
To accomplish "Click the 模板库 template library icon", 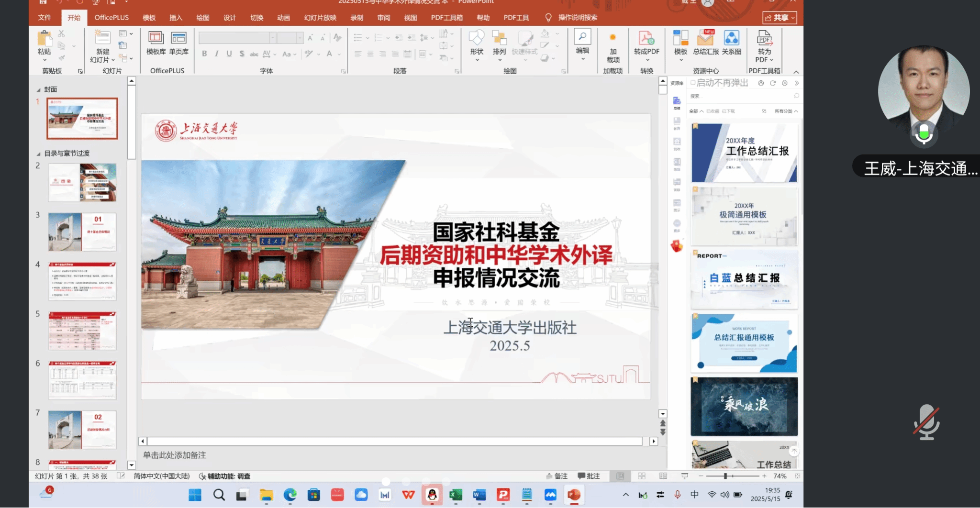I will pyautogui.click(x=156, y=43).
